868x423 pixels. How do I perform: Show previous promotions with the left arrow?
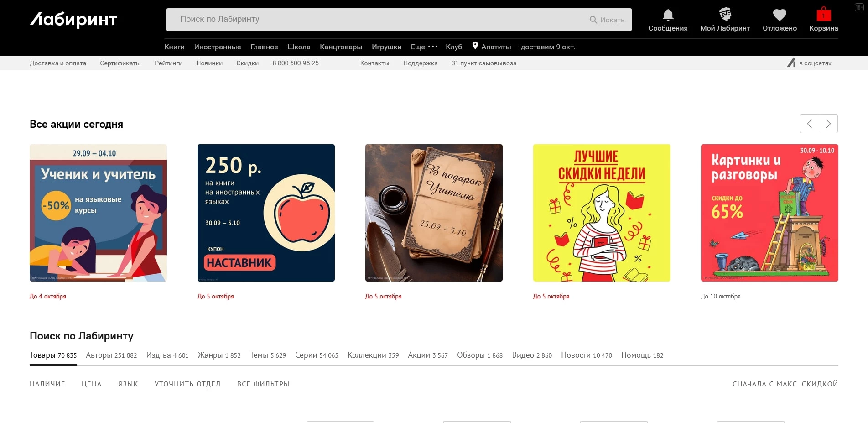point(810,124)
